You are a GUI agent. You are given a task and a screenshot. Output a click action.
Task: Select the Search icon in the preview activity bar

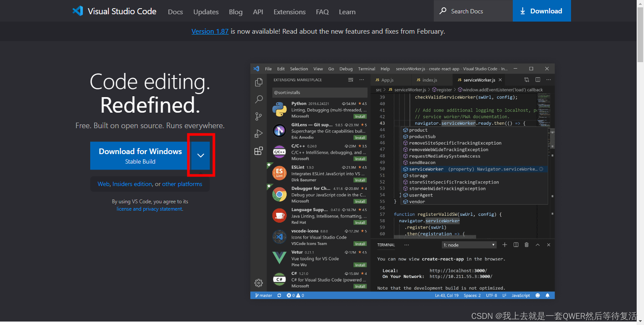pyautogui.click(x=259, y=99)
